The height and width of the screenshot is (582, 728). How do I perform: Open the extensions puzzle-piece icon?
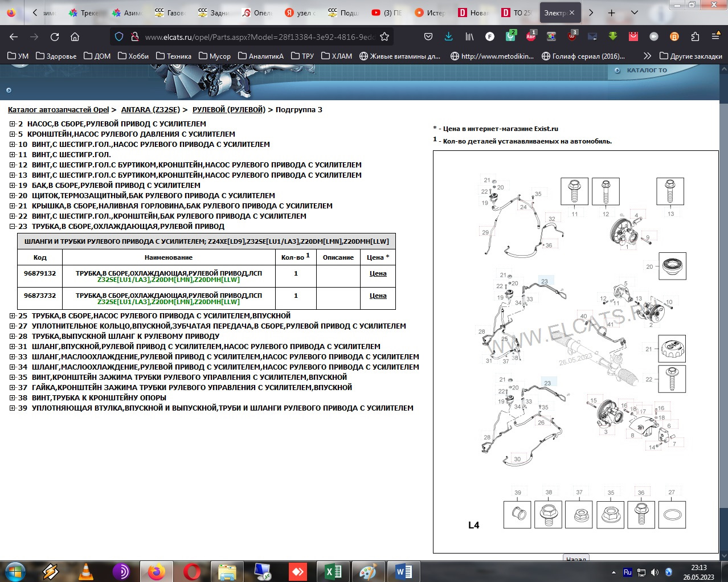695,37
